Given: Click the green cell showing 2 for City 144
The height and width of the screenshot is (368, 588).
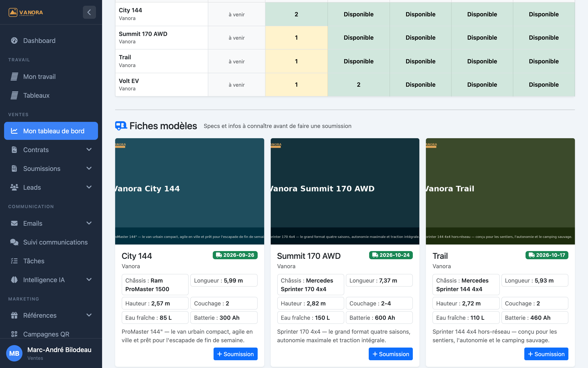Looking at the screenshot, I should (x=296, y=14).
